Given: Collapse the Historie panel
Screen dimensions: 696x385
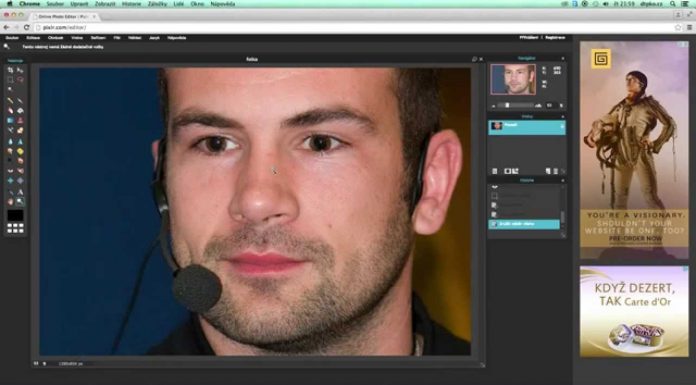Looking at the screenshot, I should 563,181.
